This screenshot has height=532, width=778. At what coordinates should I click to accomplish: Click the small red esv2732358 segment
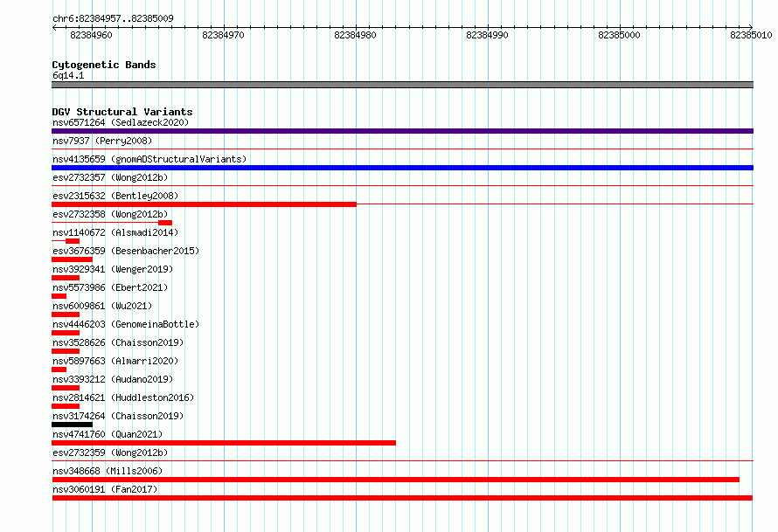[165, 223]
